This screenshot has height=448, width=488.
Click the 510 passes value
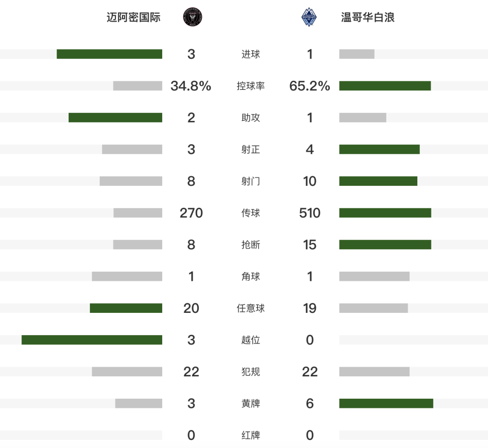(310, 213)
